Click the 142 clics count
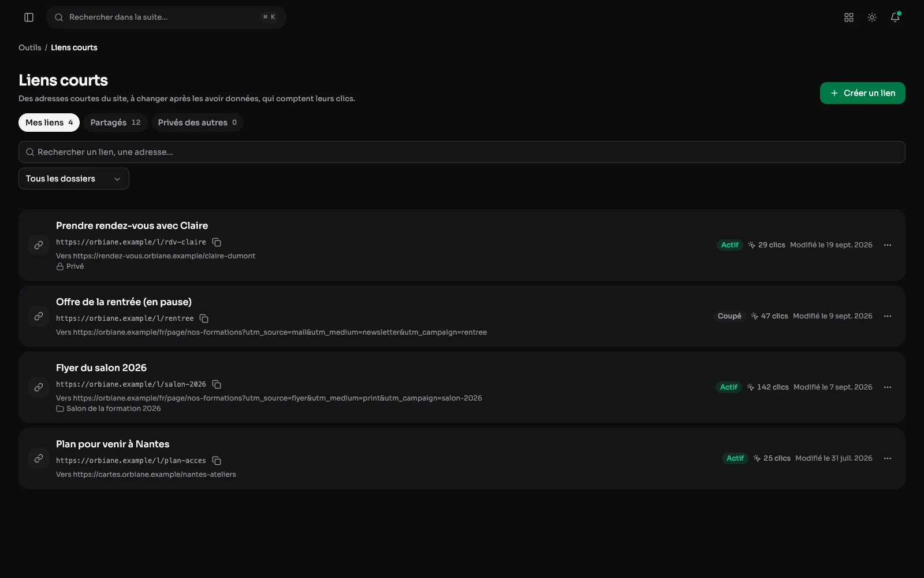924x578 pixels. pyautogui.click(x=767, y=387)
